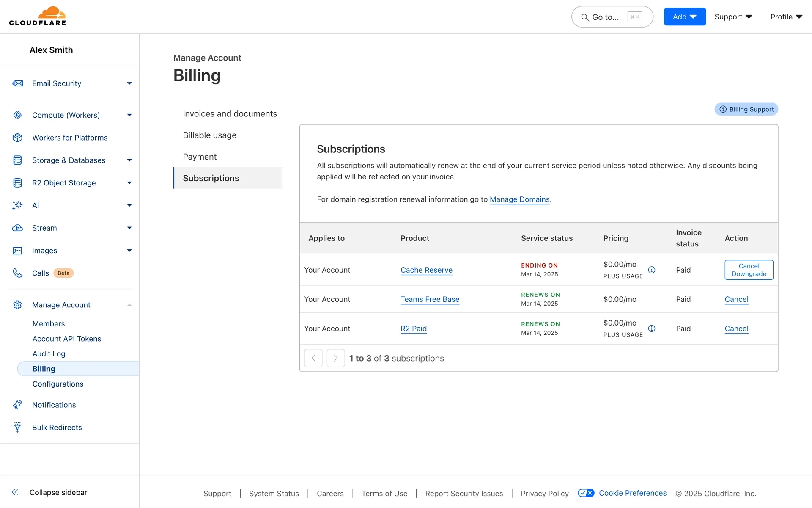Go to next subscriptions page
This screenshot has width=812, height=508.
[x=336, y=358]
